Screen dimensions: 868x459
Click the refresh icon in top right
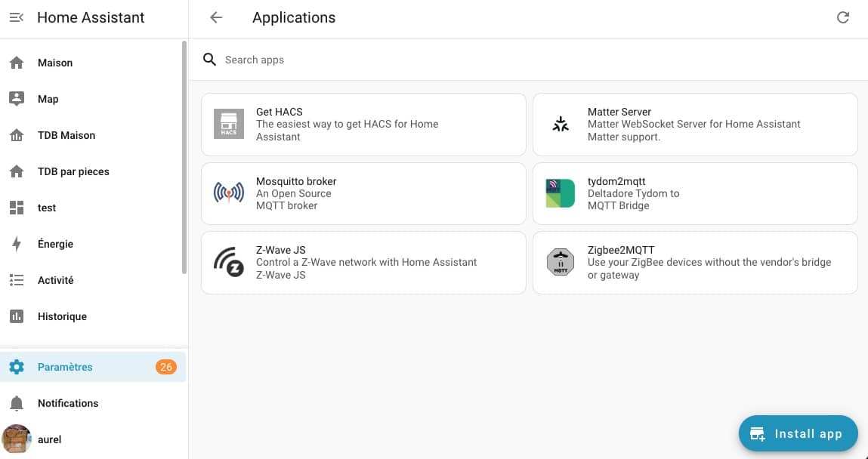pos(843,17)
